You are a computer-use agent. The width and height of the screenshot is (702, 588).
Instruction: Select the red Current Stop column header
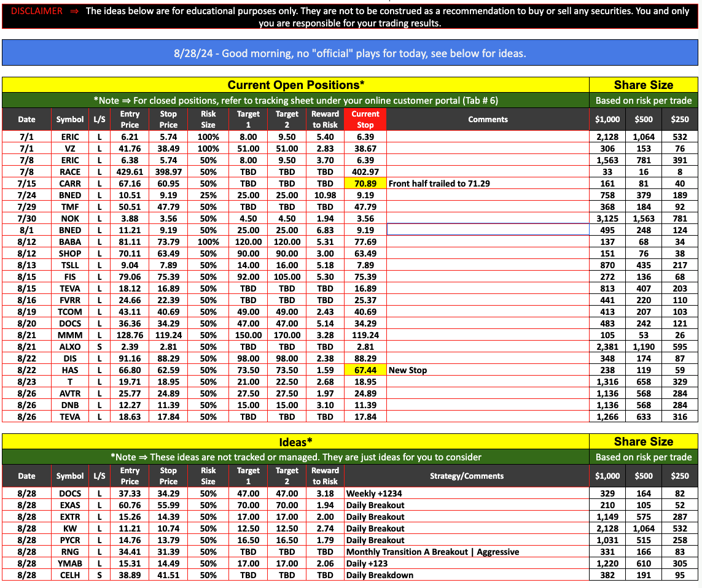365,119
